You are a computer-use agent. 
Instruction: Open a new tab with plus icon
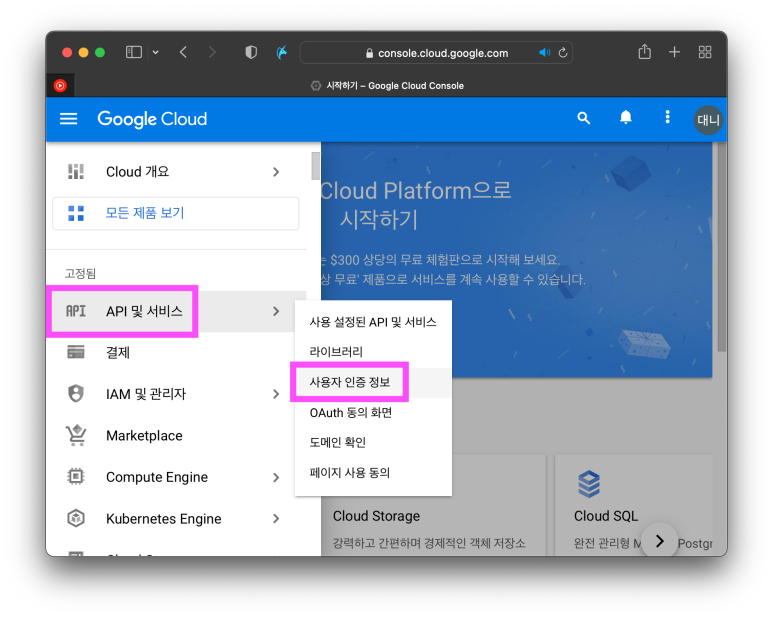point(674,52)
